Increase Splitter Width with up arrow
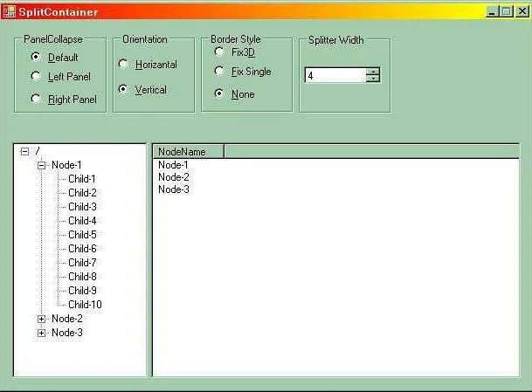 pos(373,72)
